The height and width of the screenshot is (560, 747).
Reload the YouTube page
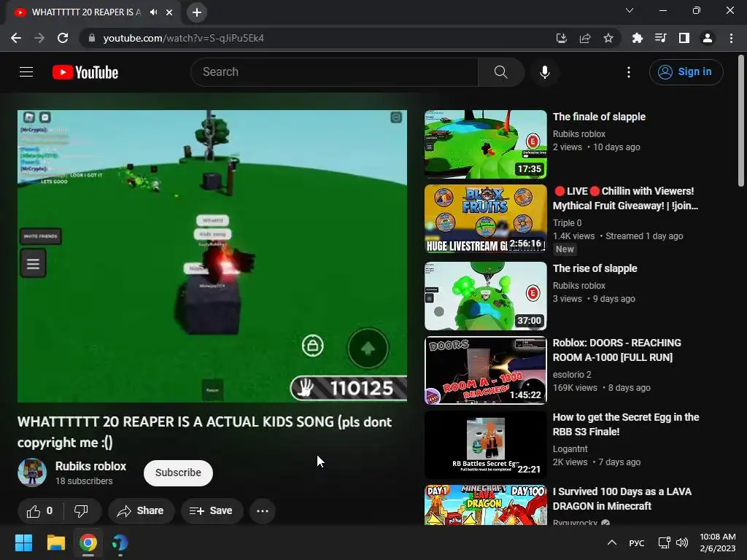coord(63,38)
